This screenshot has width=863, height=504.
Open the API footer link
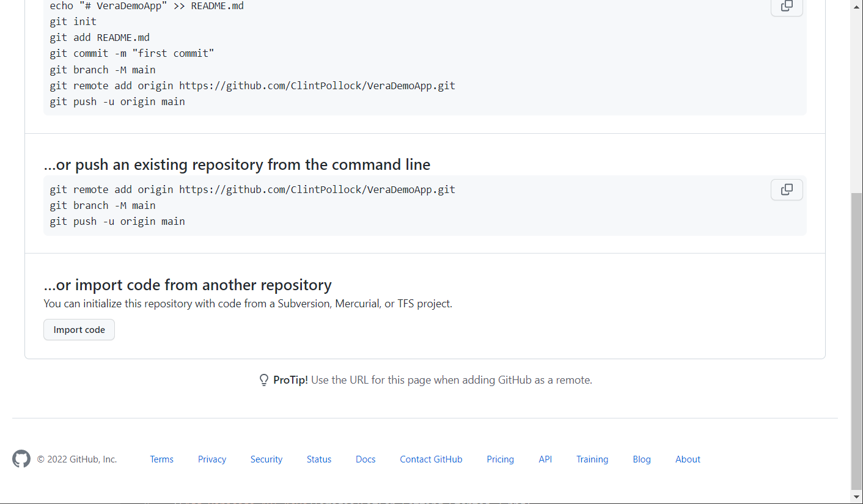(x=545, y=459)
